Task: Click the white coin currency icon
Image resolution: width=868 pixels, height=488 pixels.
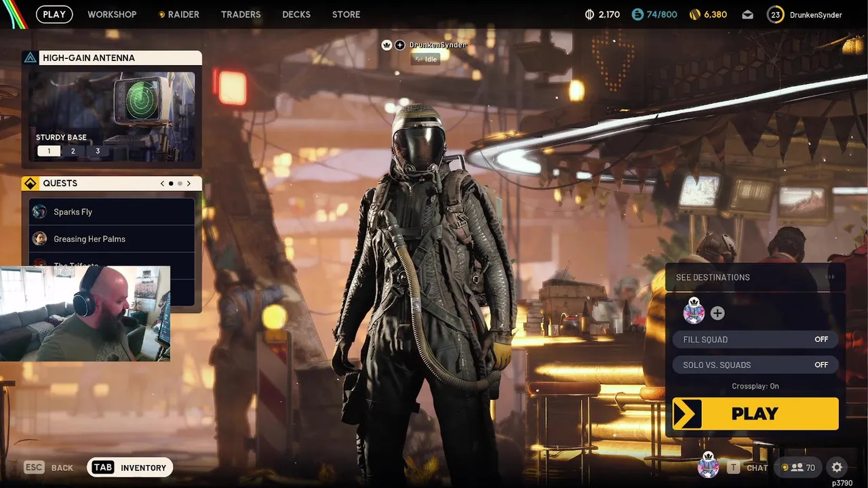Action: tap(589, 14)
